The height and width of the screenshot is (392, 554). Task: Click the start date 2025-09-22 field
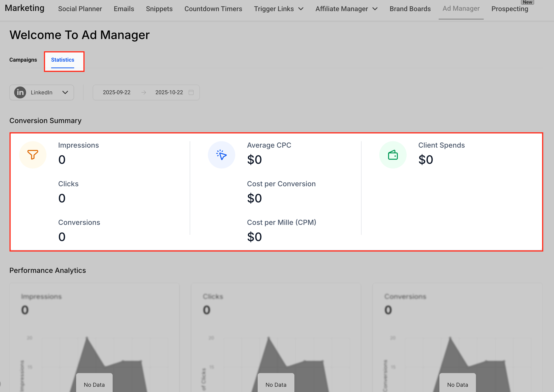point(117,92)
